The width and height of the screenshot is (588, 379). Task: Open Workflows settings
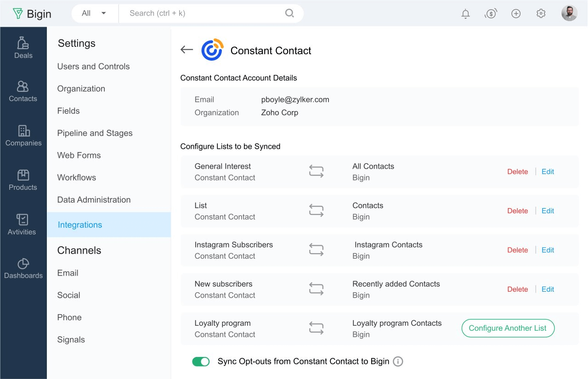(77, 177)
